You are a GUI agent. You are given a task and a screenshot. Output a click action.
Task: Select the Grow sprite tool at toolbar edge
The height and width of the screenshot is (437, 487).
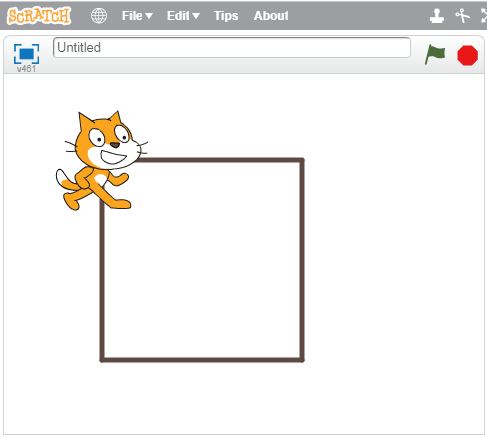tap(484, 16)
